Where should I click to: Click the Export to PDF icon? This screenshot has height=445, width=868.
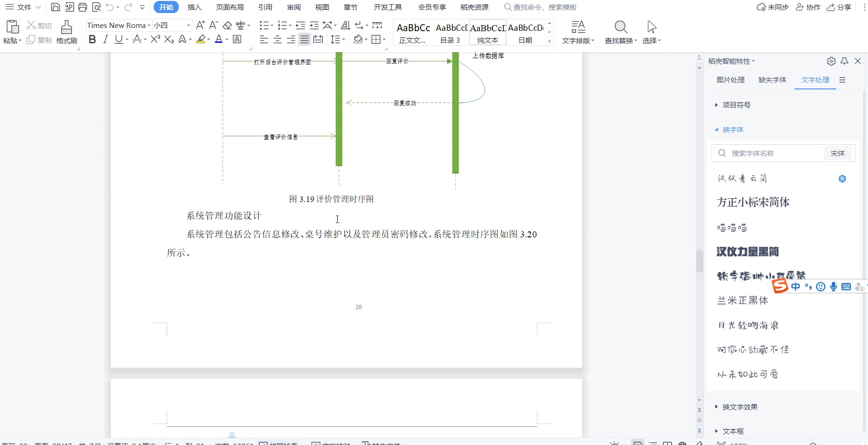tap(69, 7)
